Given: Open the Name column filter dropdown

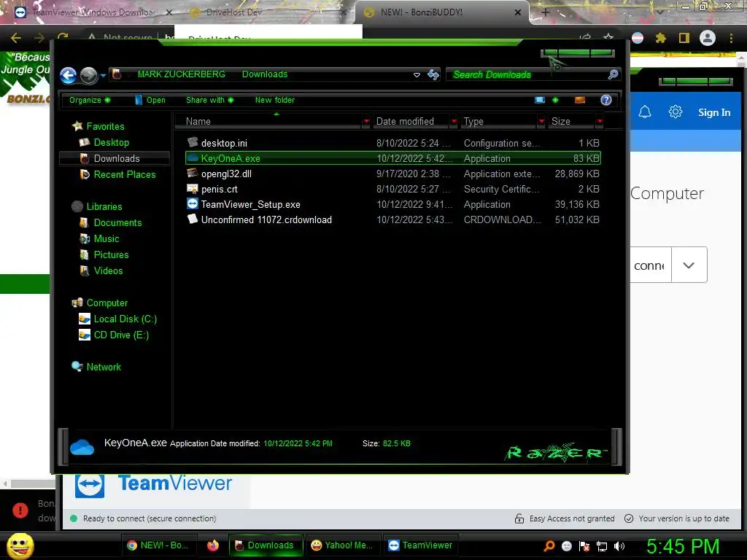Looking at the screenshot, I should coord(366,122).
